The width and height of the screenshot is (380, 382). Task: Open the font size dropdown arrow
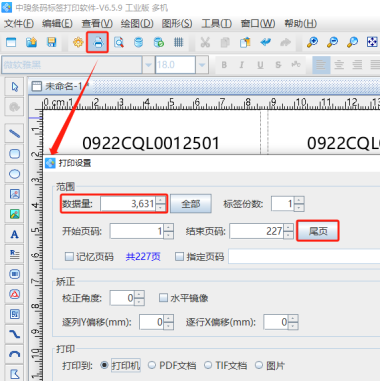click(x=202, y=65)
